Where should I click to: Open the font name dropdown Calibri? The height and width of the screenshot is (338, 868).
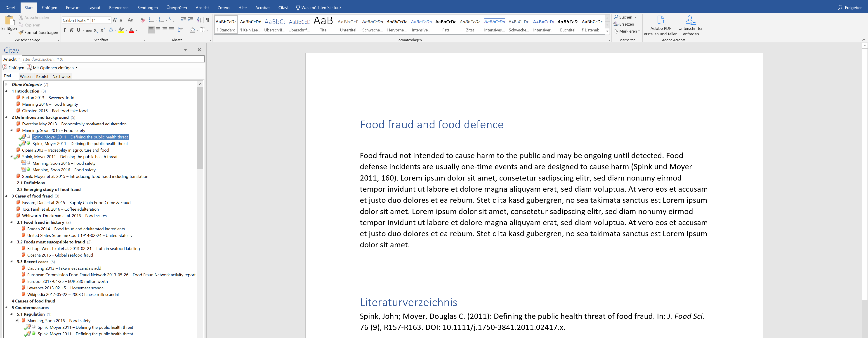tap(88, 20)
